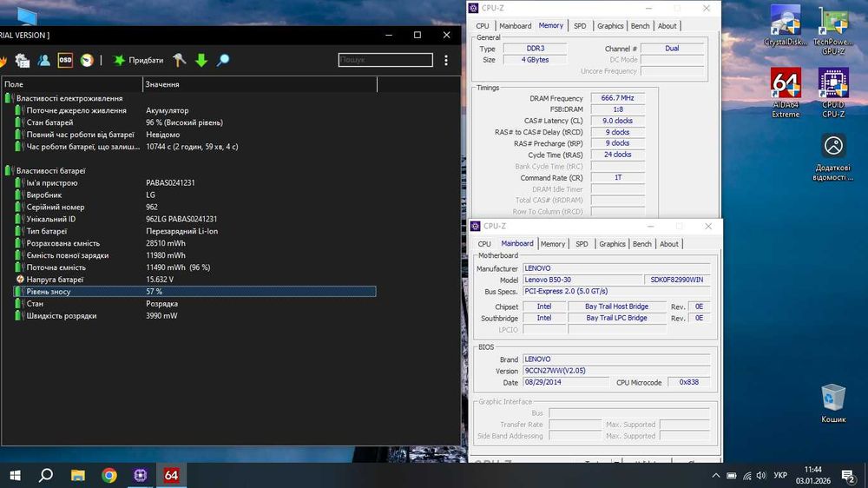
Task: Open the Windows Start menu
Action: pyautogui.click(x=15, y=475)
